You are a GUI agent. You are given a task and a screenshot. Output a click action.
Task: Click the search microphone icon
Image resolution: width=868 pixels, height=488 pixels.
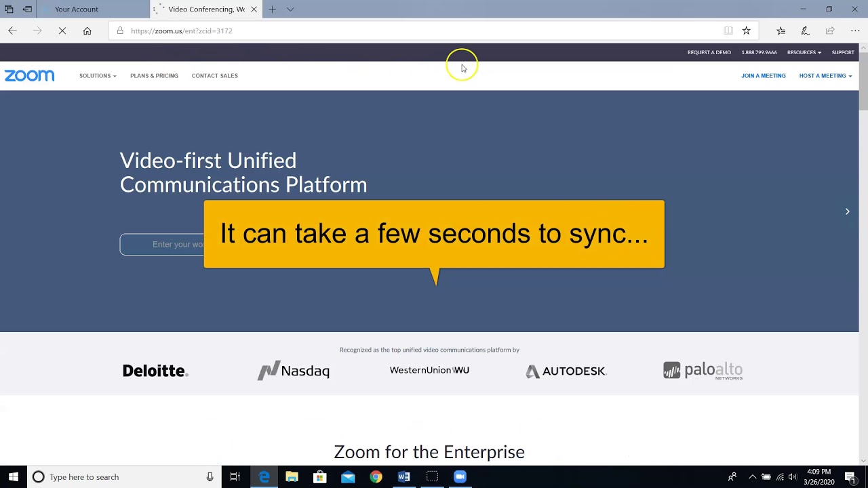210,477
